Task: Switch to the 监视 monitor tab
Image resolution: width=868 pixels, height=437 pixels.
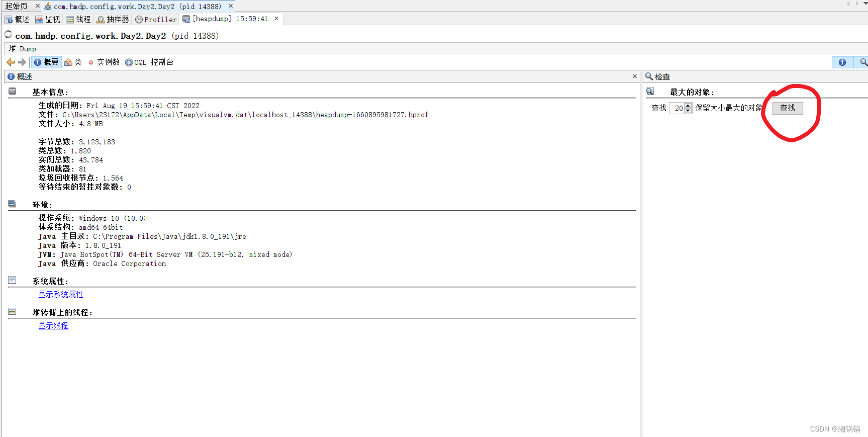Action: coord(48,19)
